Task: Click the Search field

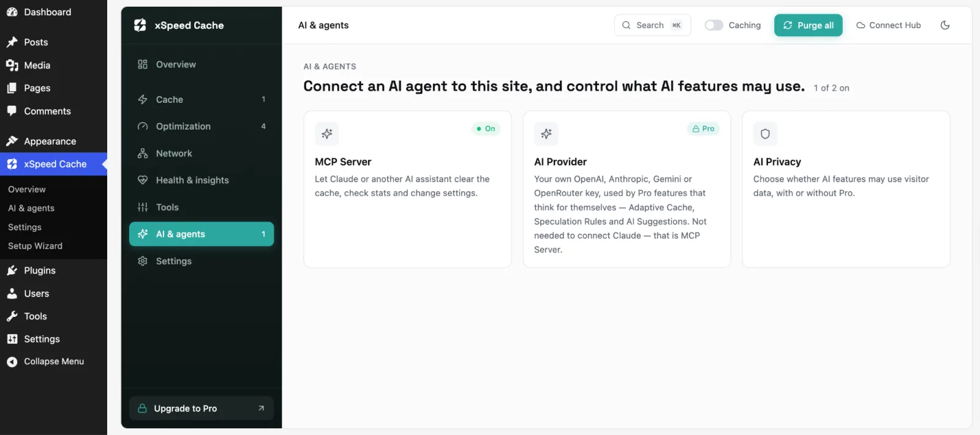Action: (652, 25)
